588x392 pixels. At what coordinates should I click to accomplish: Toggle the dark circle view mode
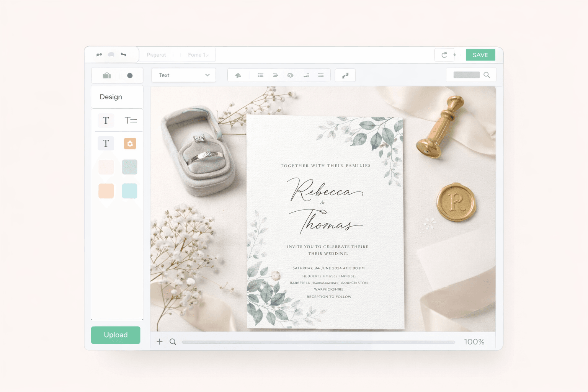pyautogui.click(x=130, y=75)
